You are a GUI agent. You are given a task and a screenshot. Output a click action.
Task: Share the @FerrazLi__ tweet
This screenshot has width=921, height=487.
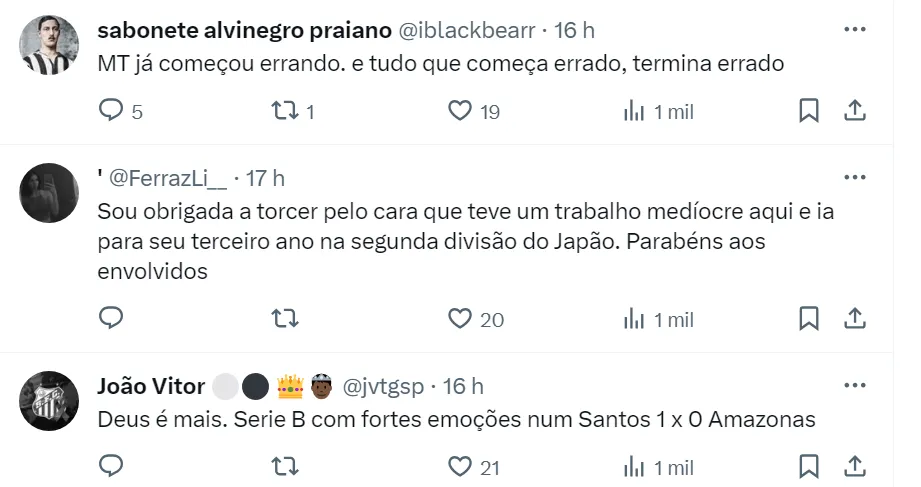[855, 319]
